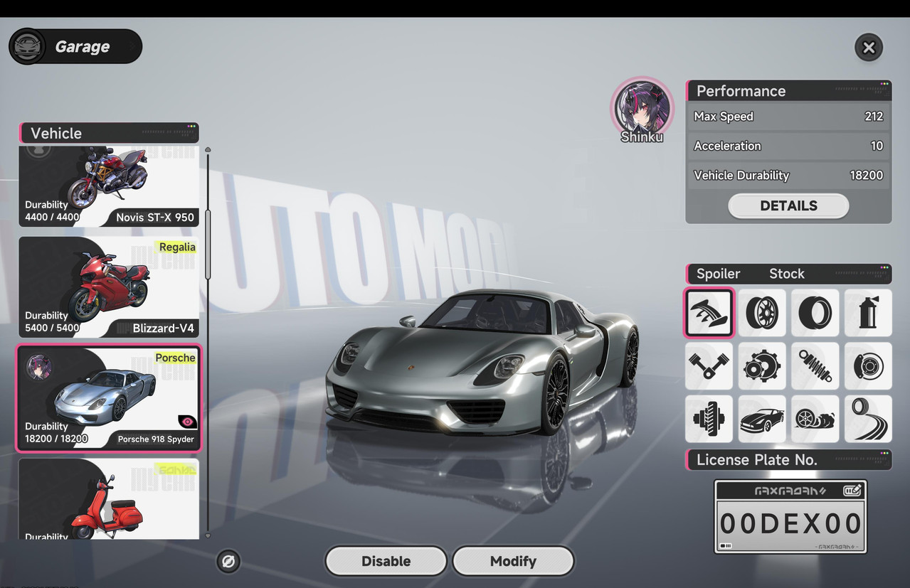
Task: Select the wheel burnout smoke icon
Action: point(815,419)
